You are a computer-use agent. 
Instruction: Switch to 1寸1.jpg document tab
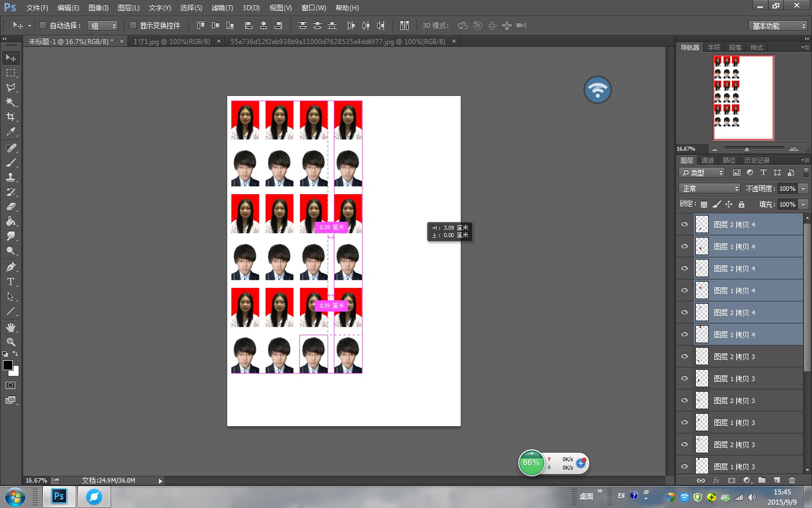(171, 42)
